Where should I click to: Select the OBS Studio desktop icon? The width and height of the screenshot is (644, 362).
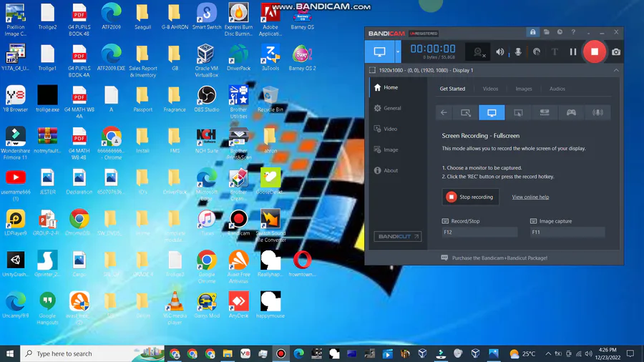tap(207, 99)
